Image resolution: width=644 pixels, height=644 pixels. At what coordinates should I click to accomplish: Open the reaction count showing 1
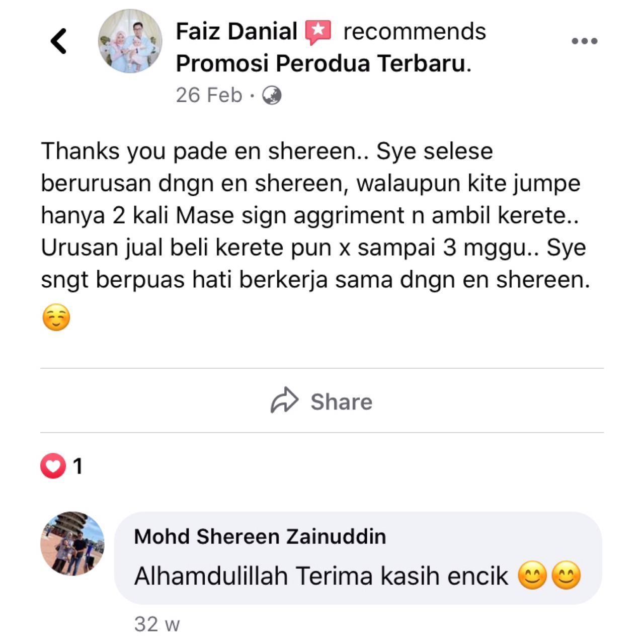click(x=77, y=466)
